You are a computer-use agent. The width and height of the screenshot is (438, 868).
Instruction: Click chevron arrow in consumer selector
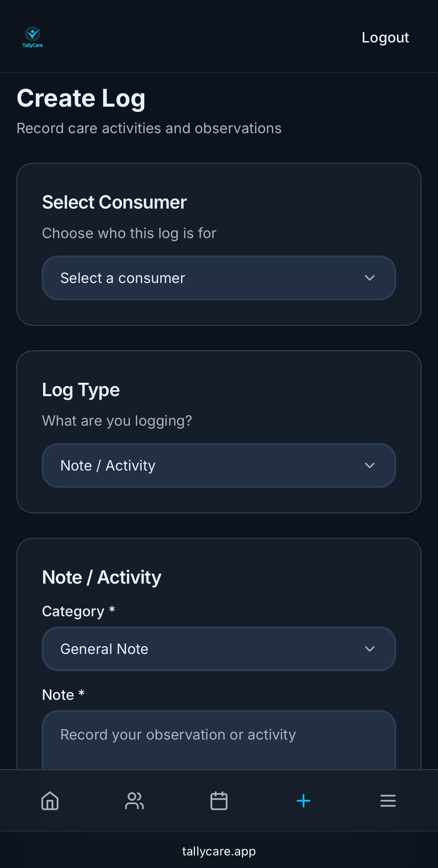coord(369,278)
